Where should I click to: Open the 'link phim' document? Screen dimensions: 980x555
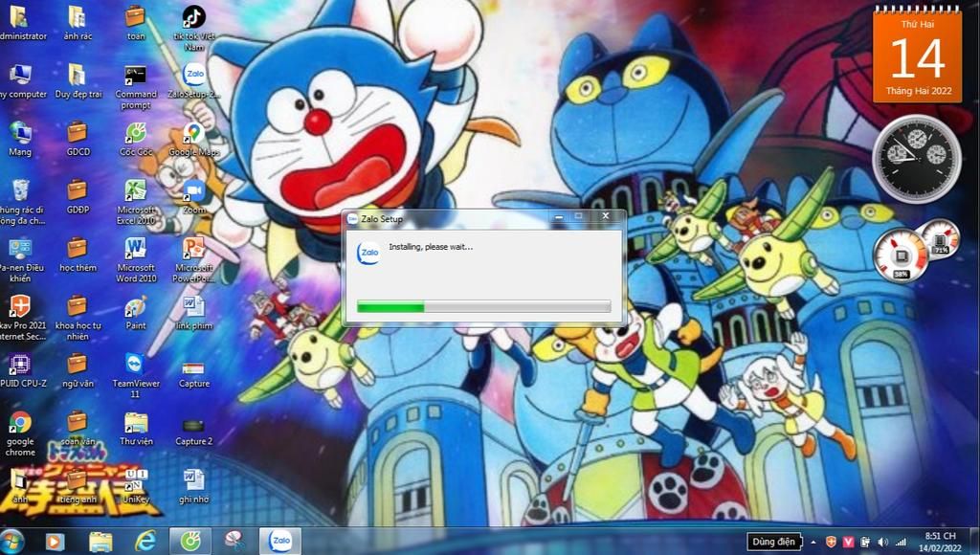[x=193, y=313]
